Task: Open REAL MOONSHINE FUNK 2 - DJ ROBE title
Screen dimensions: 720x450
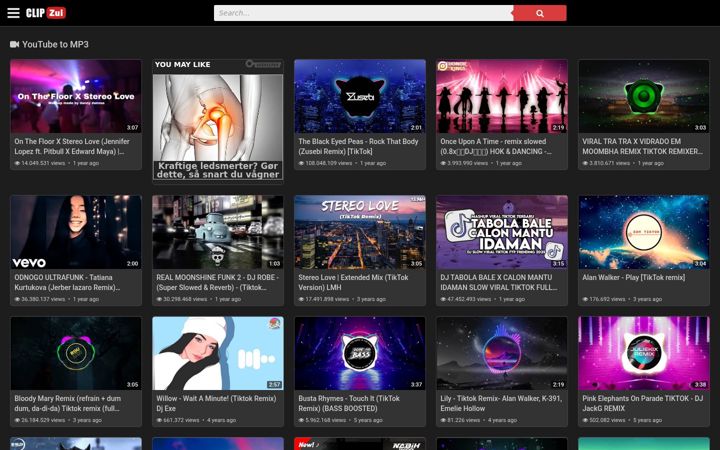Action: (217, 282)
